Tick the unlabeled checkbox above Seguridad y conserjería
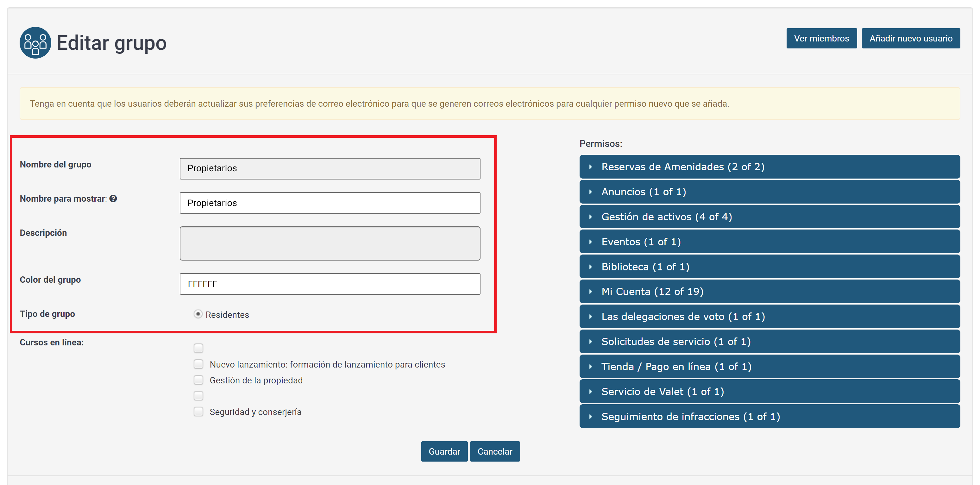The width and height of the screenshot is (980, 485). (x=198, y=396)
